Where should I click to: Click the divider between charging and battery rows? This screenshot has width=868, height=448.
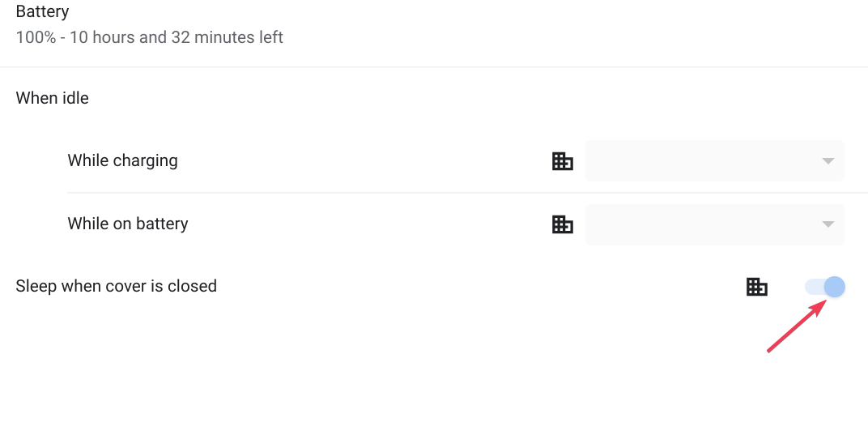(467, 193)
